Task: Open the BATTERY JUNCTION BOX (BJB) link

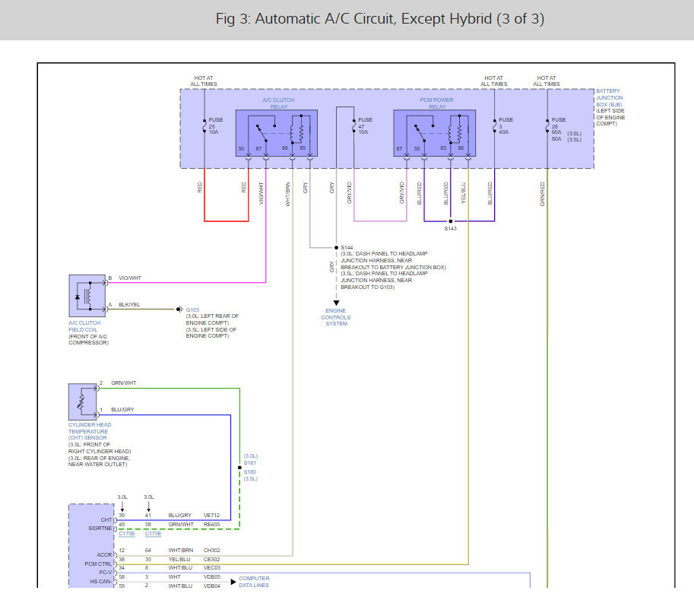Action: point(609,97)
